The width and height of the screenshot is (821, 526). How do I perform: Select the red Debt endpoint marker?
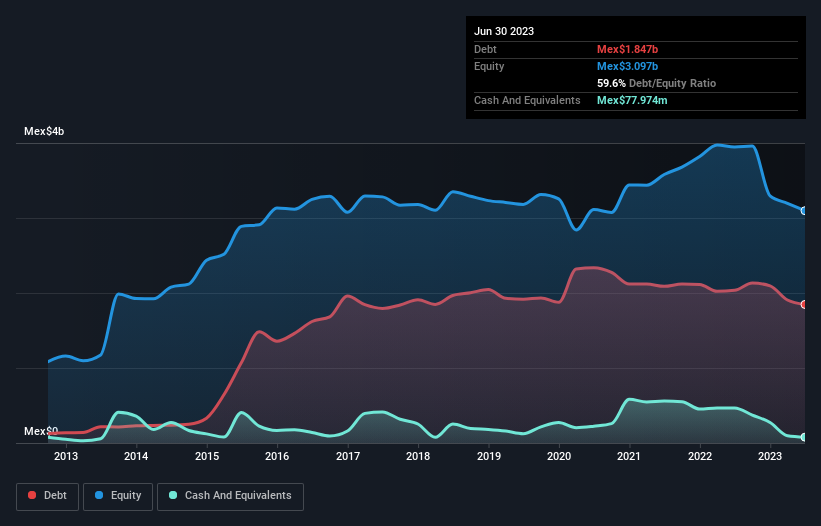tap(804, 305)
